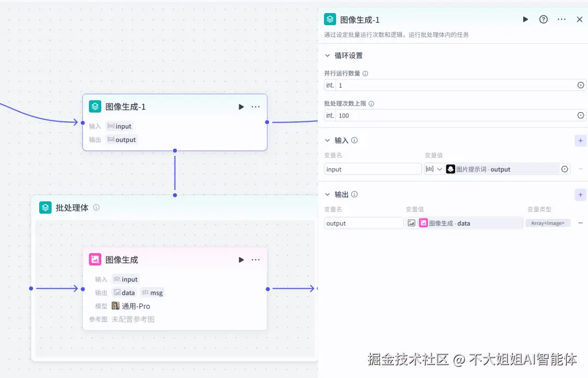
Task: Click the variable reference icon after the 100 field
Action: (580, 115)
